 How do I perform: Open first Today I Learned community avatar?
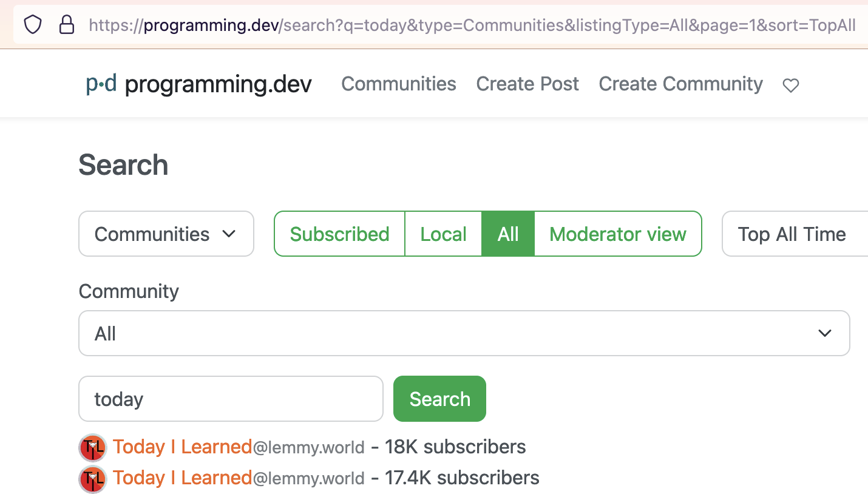pyautogui.click(x=93, y=448)
